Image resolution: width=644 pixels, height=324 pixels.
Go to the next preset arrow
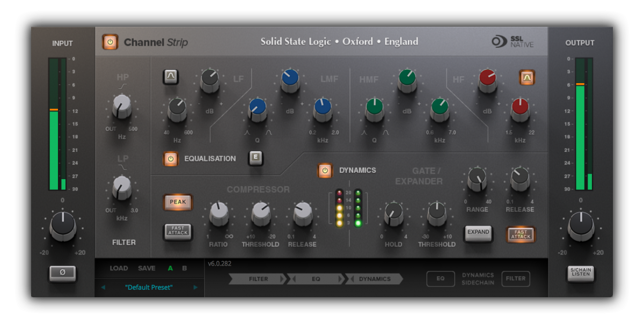pos(195,288)
